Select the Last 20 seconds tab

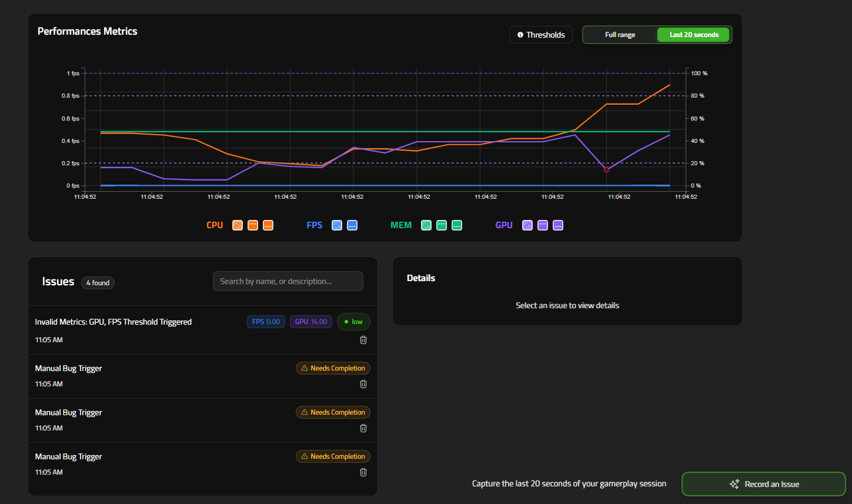(694, 35)
